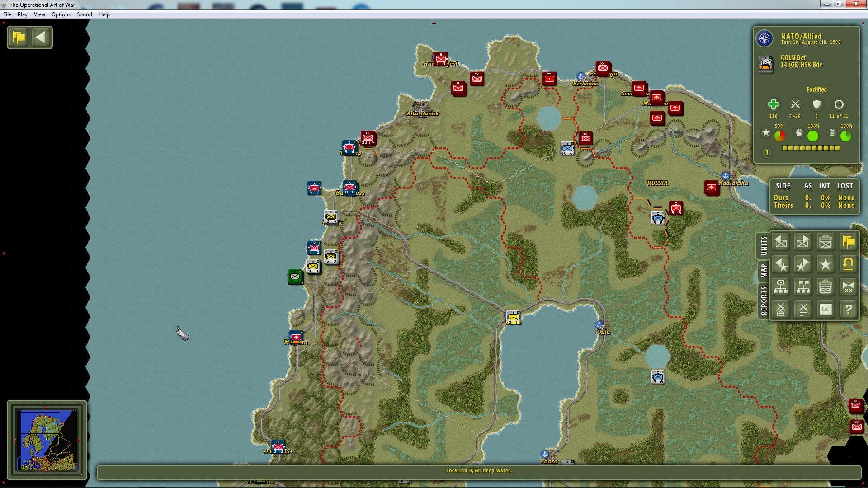Click the KOLN Def unit counter icon
Screen dimensions: 868x488
[766, 63]
